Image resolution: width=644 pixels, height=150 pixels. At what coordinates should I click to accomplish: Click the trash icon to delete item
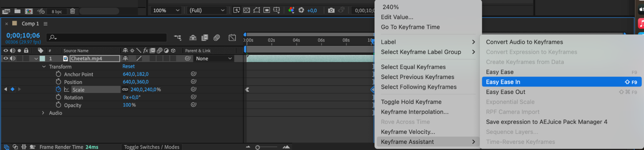point(72,11)
